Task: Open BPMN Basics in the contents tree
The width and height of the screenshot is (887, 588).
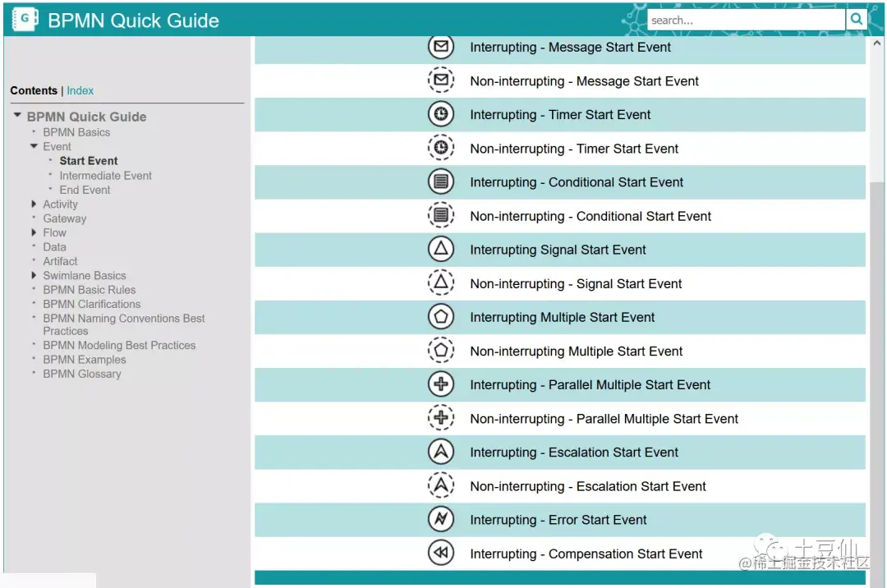Action: coord(76,132)
